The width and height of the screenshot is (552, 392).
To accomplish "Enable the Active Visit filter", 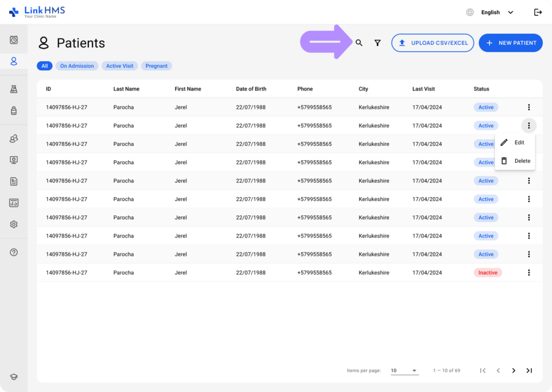I will coord(119,66).
